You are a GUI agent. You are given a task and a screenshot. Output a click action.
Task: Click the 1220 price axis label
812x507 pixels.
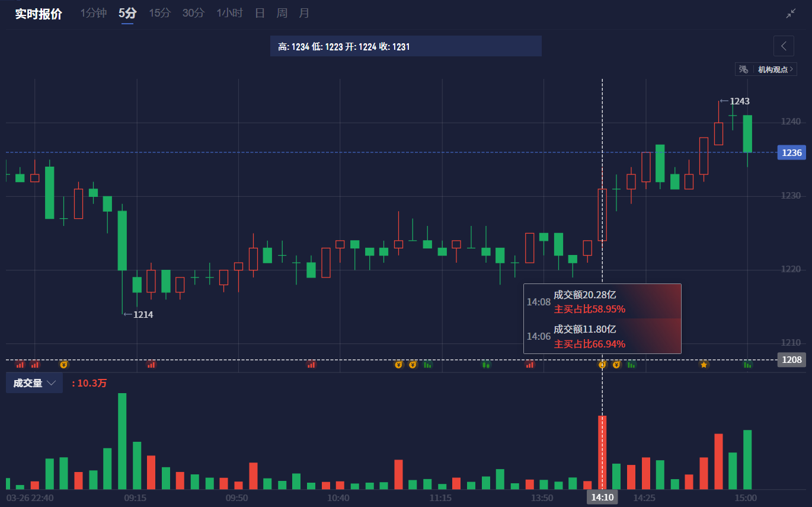click(791, 269)
